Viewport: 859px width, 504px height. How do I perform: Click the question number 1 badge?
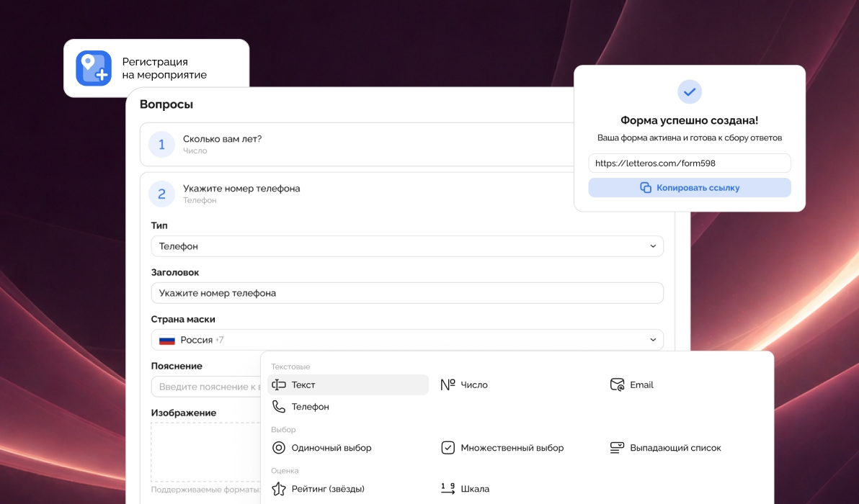[161, 145]
